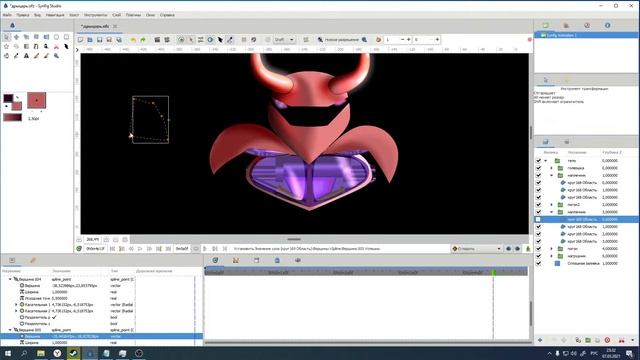Select the Transform tool in toolbox
This screenshot has width=640, height=360.
point(7,37)
